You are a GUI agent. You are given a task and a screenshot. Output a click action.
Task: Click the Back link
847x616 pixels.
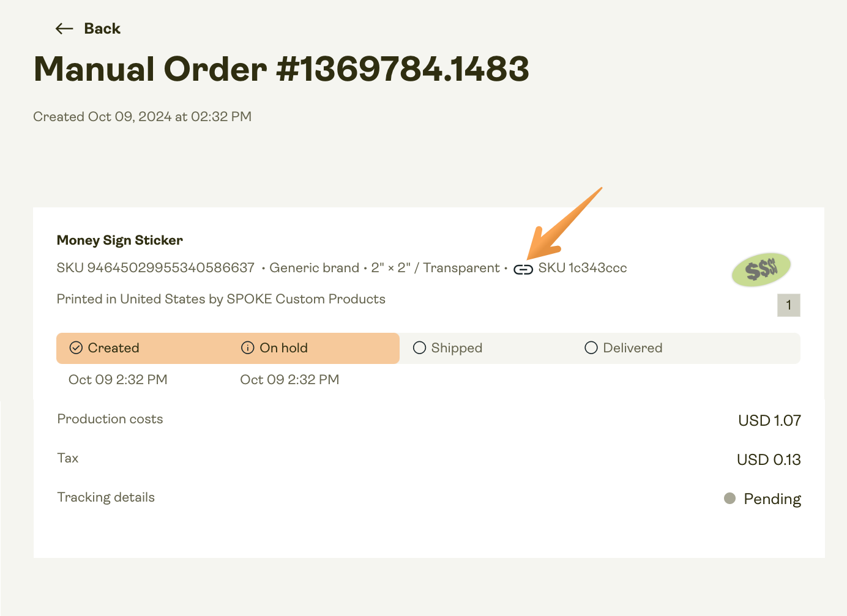(102, 28)
